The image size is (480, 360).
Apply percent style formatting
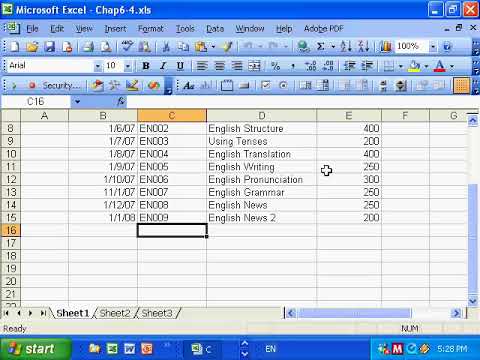pyautogui.click(x=275, y=66)
